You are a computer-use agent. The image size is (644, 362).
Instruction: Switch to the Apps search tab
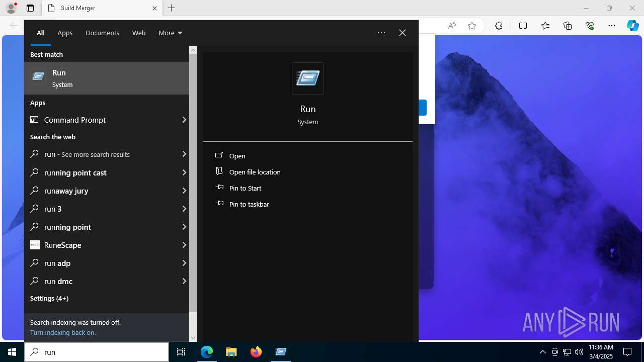(65, 33)
